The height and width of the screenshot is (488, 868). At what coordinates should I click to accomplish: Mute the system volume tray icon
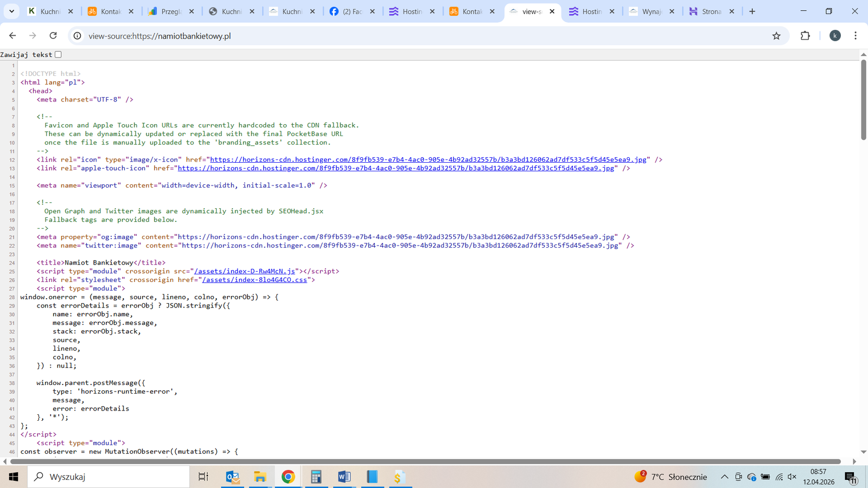[792, 477]
